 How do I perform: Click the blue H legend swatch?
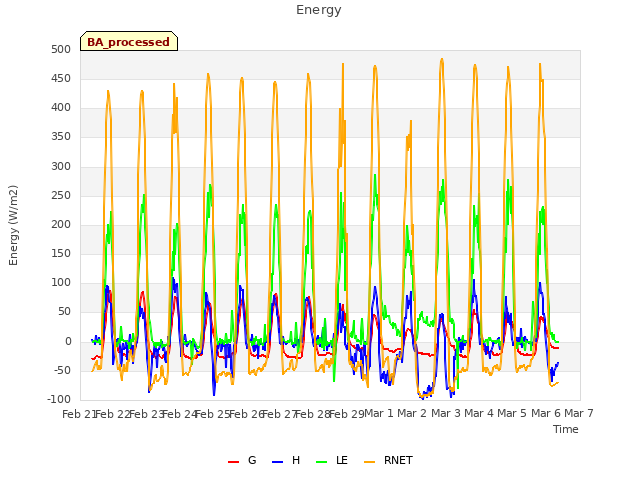click(277, 462)
